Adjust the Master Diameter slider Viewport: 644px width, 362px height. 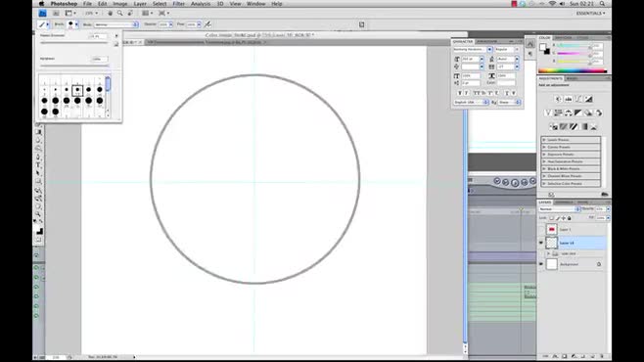tap(74, 42)
